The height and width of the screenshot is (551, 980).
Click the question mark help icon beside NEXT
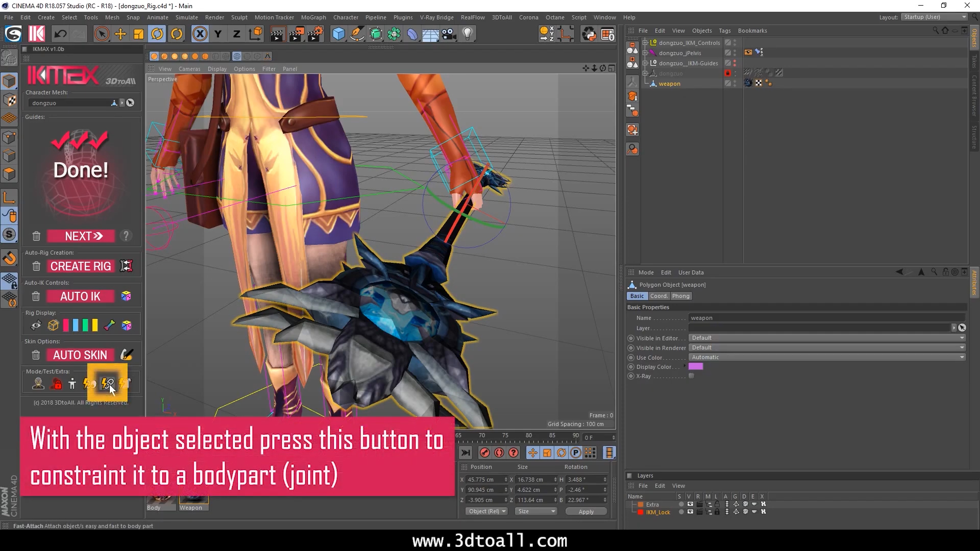(126, 236)
